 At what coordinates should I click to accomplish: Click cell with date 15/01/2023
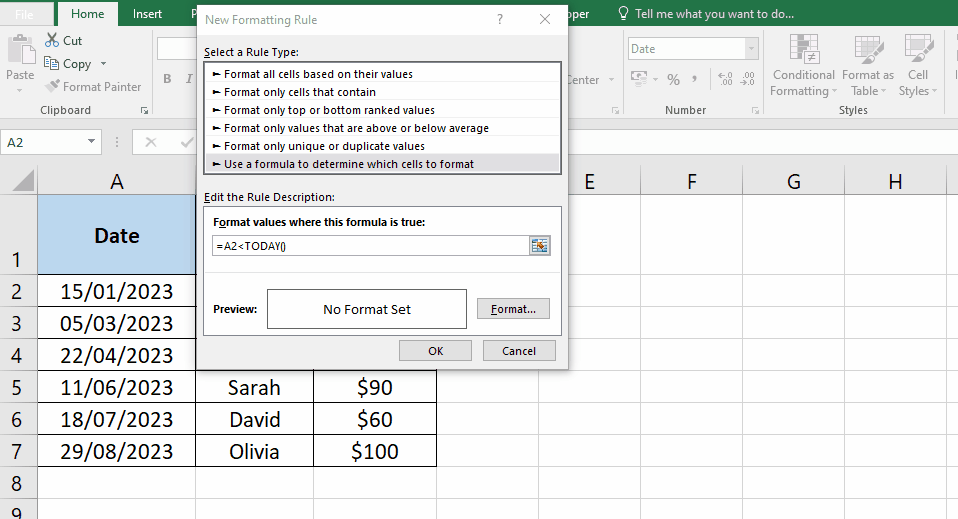[x=117, y=291]
